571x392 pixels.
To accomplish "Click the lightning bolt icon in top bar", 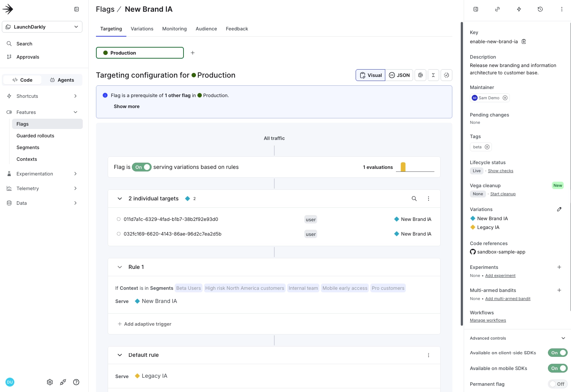I will point(519,9).
